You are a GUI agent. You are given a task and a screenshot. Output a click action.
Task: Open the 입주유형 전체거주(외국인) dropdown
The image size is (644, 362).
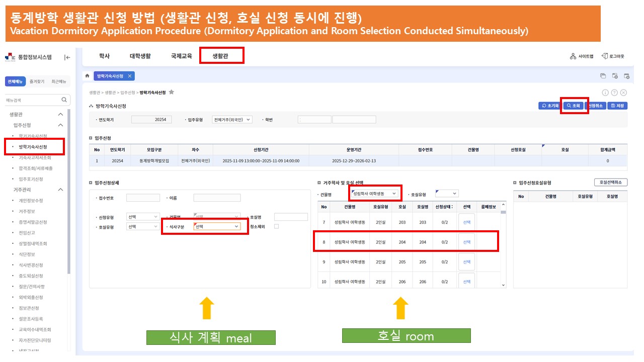[232, 120]
